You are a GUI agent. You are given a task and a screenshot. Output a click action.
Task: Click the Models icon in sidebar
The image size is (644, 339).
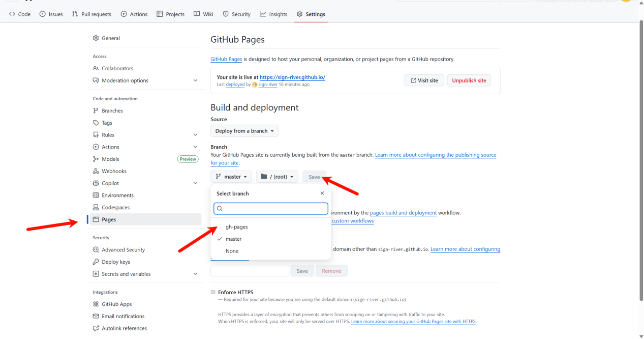pos(96,159)
